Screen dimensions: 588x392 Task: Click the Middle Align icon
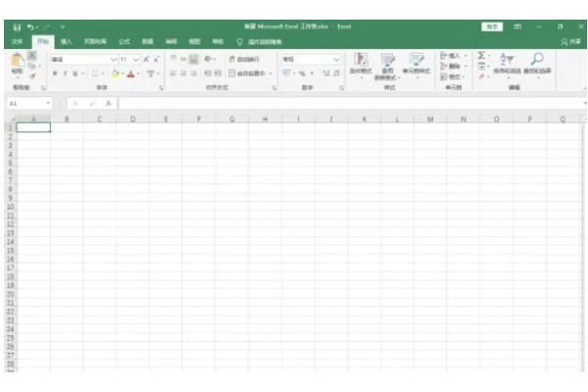coord(183,59)
